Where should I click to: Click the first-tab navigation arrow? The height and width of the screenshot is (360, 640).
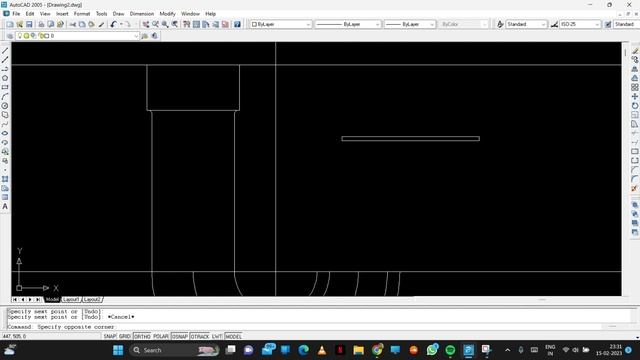15,300
